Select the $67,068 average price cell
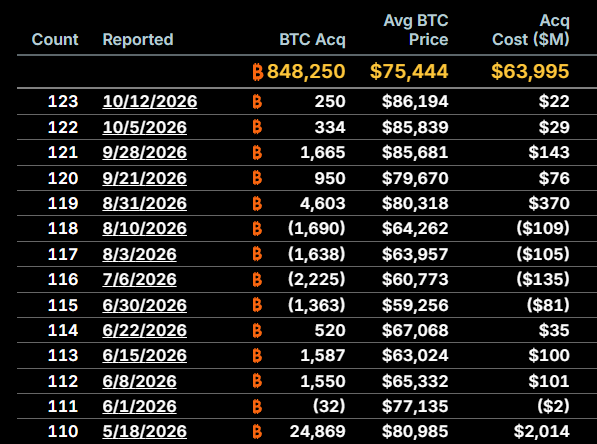The image size is (597, 444). tap(415, 330)
